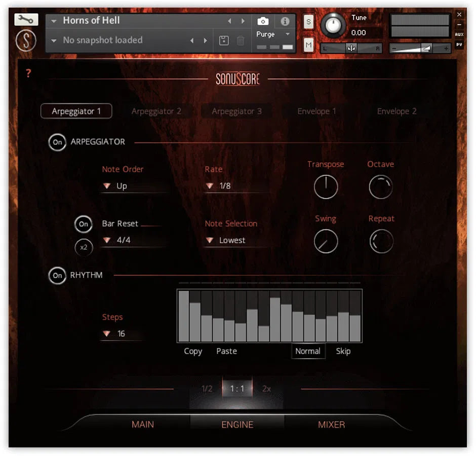Enable the ARPEGGIATOR On toggle
This screenshot has height=456, width=476.
[57, 142]
